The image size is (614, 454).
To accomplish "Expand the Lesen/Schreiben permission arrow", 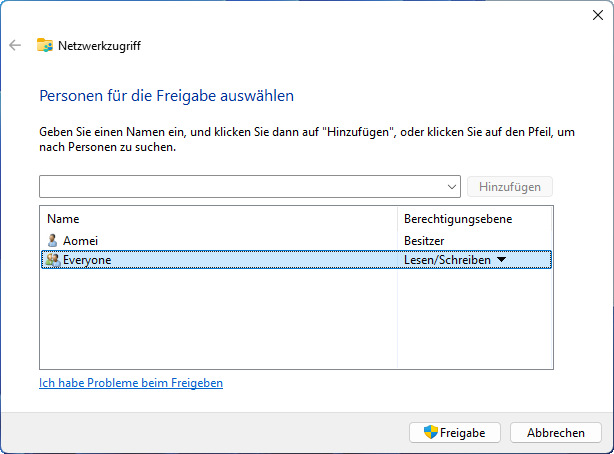I will 501,260.
